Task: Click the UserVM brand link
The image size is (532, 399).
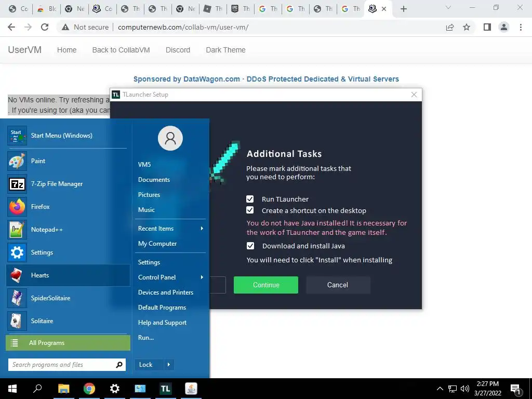Action: (25, 50)
